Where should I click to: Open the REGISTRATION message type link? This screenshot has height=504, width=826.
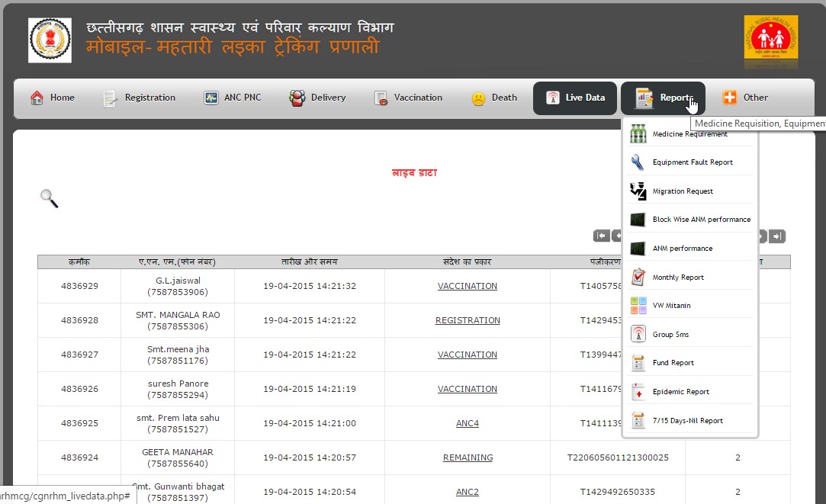tap(468, 320)
